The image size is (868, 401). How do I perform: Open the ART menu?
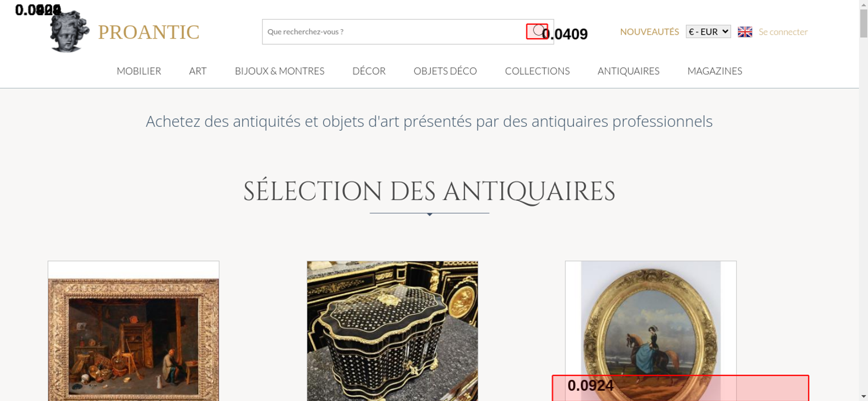click(198, 71)
